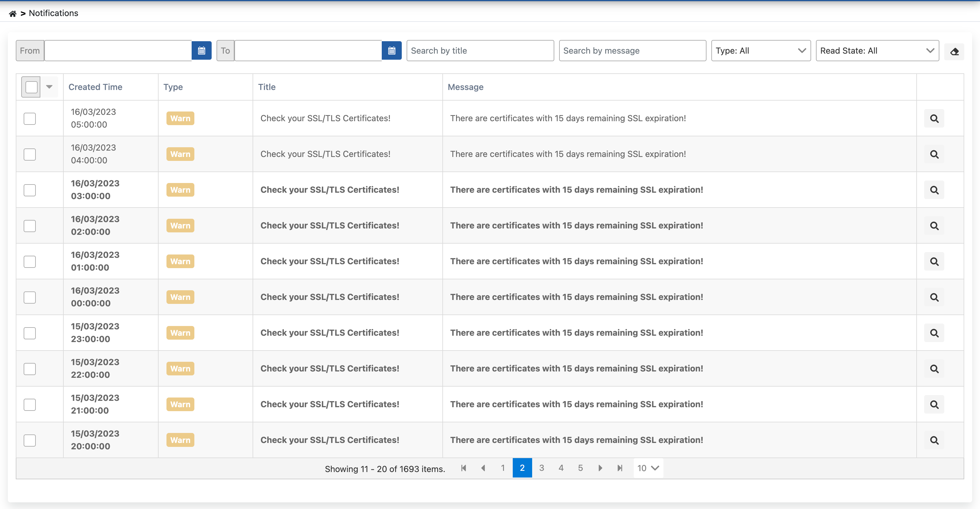Go to the first page of results

point(463,468)
